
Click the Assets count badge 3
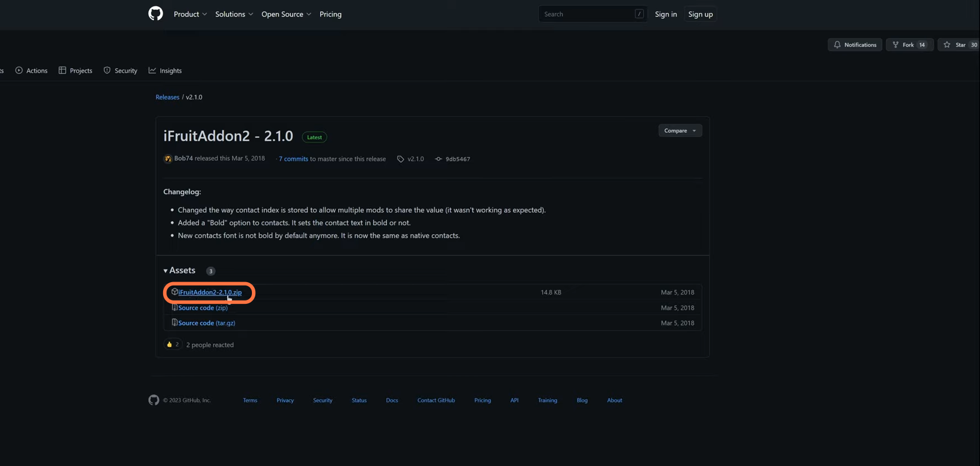(x=210, y=271)
